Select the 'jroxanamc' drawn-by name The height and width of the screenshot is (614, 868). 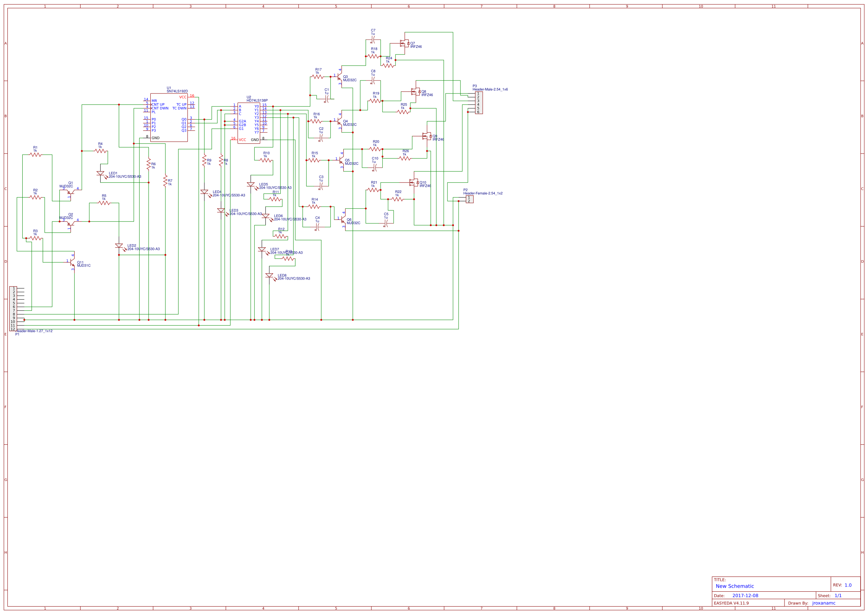click(823, 603)
